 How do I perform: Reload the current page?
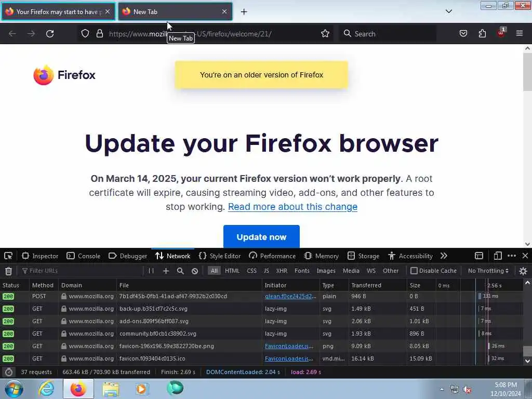pyautogui.click(x=50, y=34)
